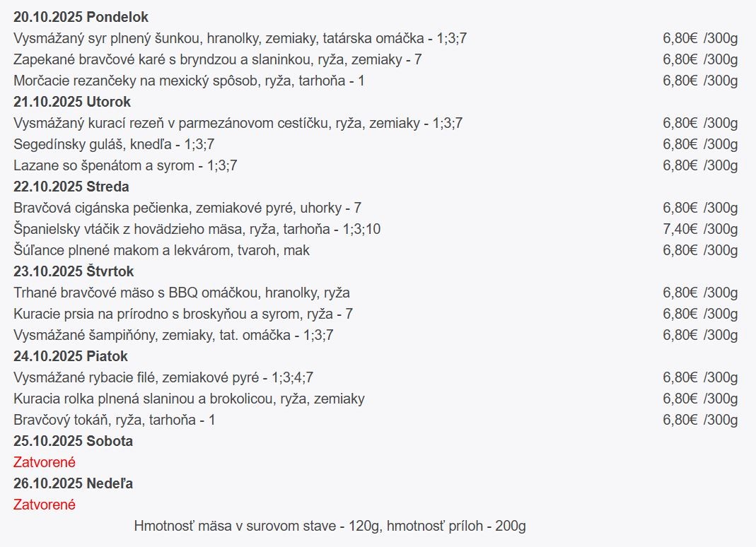
Task: Select Morčacie rezančeky na mexický spôsob
Action: pos(189,81)
